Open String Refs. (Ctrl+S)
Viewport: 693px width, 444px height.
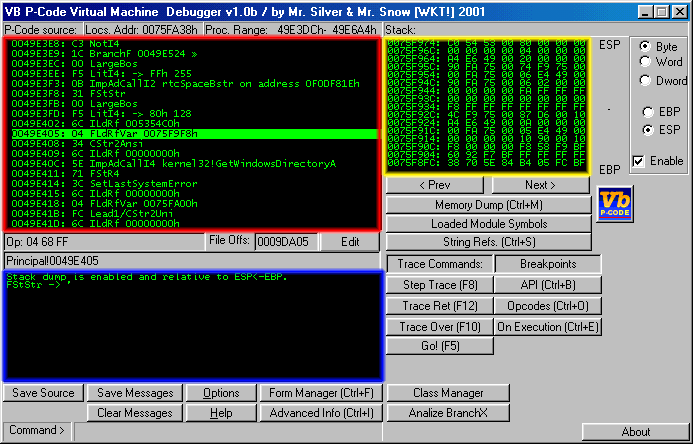pos(489,242)
